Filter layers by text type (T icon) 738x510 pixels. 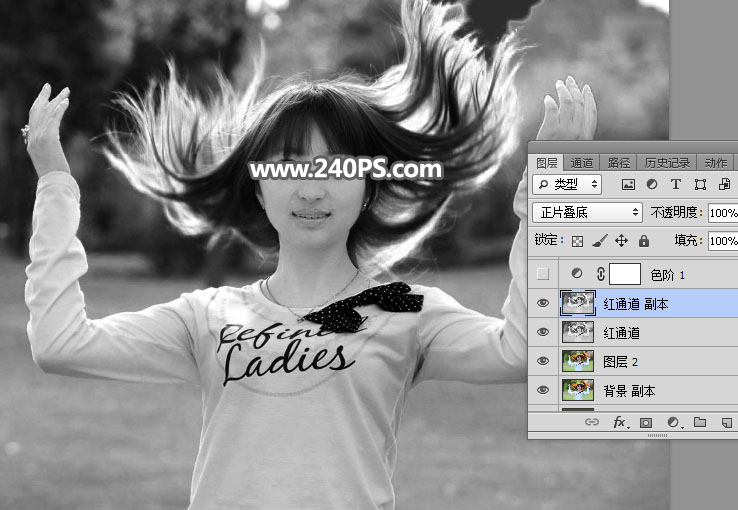coord(676,184)
